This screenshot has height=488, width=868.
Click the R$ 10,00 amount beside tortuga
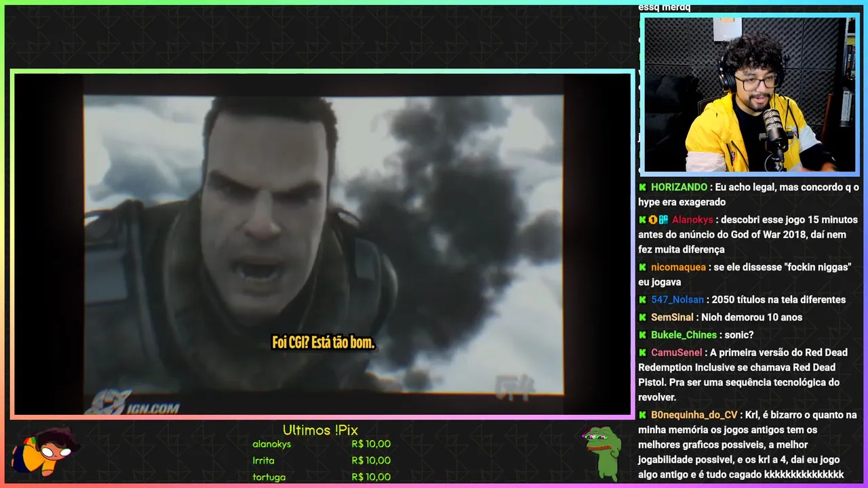[x=371, y=477]
